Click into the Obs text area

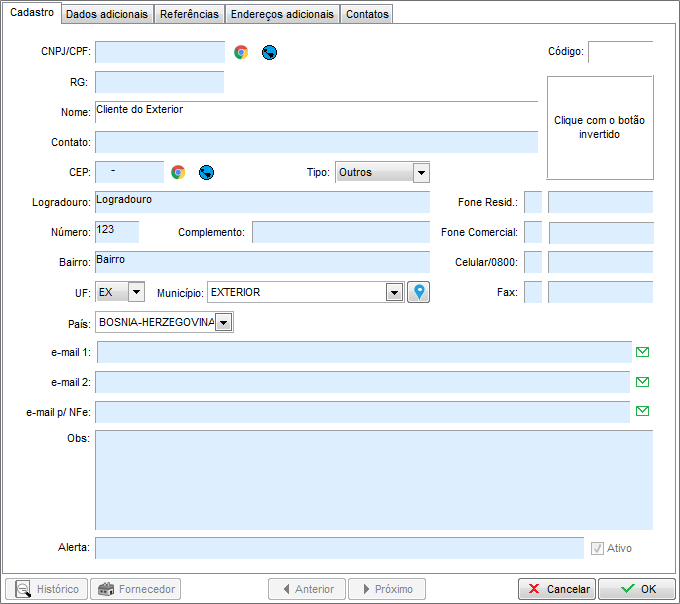pyautogui.click(x=373, y=480)
